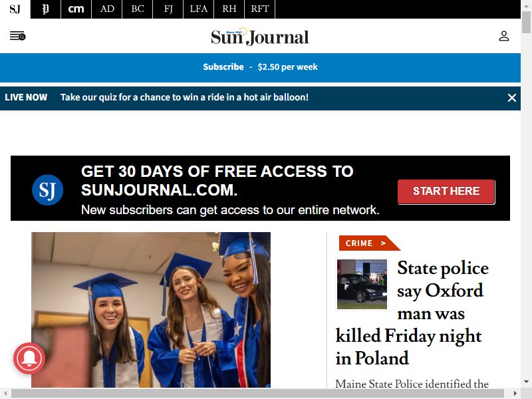Click the red notification bell icon
Screen dimensions: 532x399
point(29,358)
